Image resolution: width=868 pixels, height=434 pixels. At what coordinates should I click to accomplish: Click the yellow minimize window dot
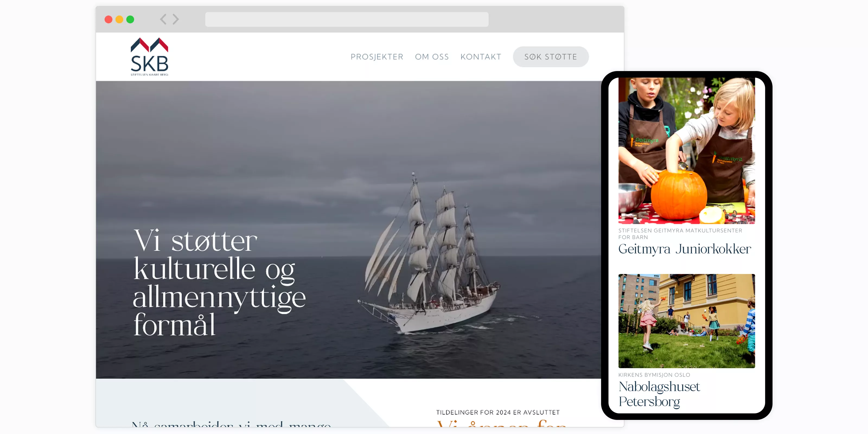[119, 20]
